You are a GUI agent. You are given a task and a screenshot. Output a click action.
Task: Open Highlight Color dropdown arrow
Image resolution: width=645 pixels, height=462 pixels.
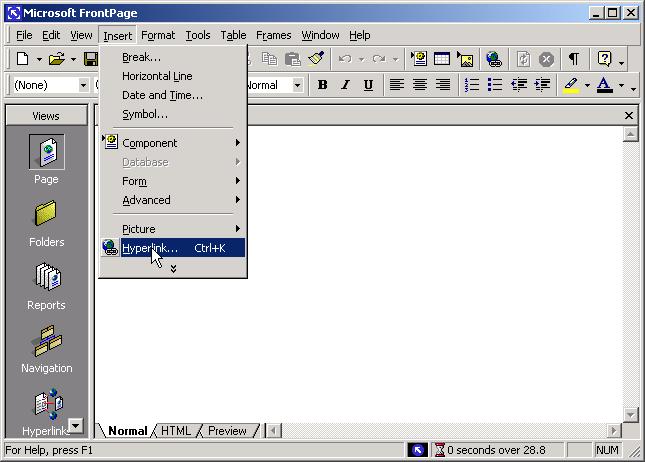pyautogui.click(x=587, y=85)
